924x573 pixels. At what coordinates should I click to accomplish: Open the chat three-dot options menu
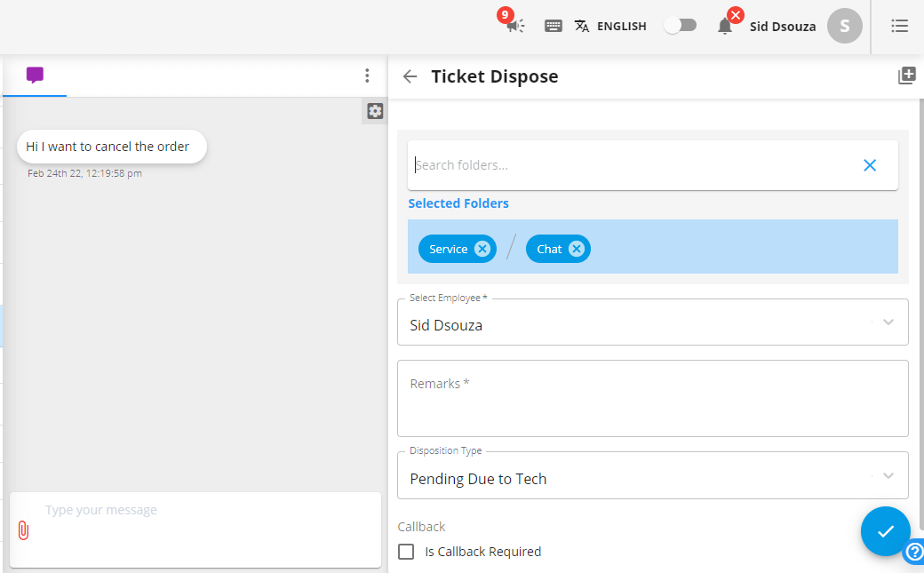(x=367, y=76)
